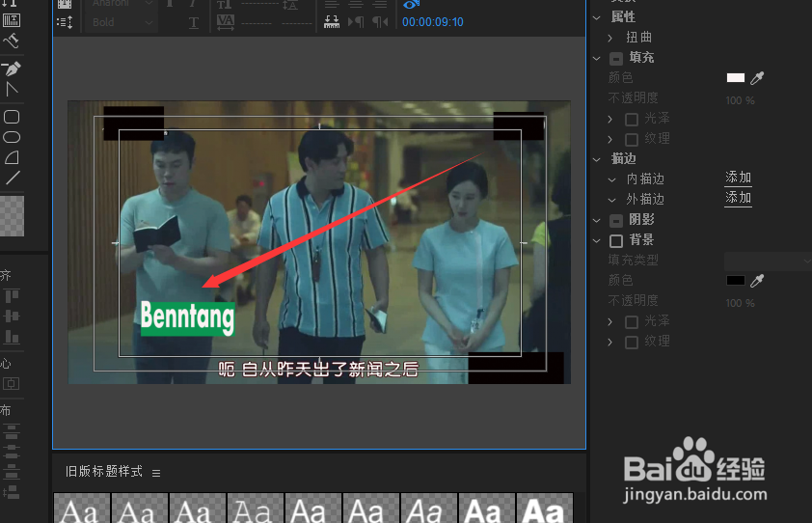Click the kerning VA icon
812x523 pixels.
(x=226, y=22)
